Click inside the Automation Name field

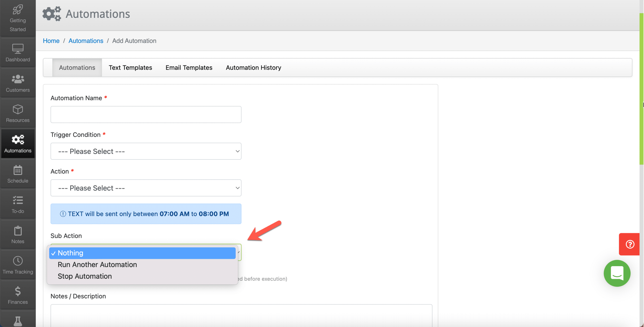[146, 114]
